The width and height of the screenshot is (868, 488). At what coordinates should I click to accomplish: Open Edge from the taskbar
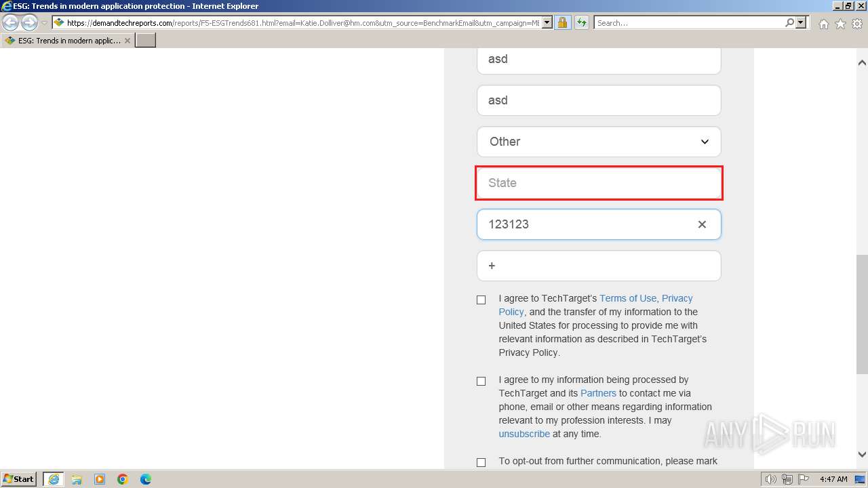(x=146, y=479)
